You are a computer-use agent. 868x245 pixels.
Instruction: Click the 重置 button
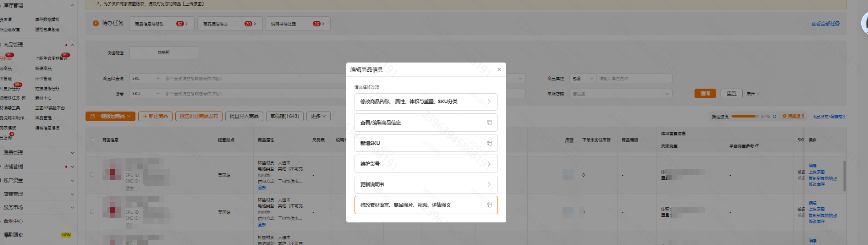tap(731, 93)
